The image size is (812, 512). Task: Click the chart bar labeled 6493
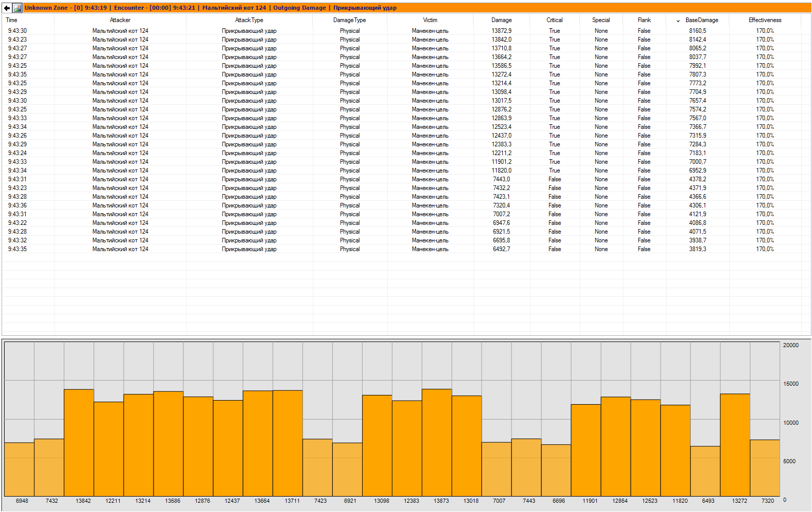[705, 471]
